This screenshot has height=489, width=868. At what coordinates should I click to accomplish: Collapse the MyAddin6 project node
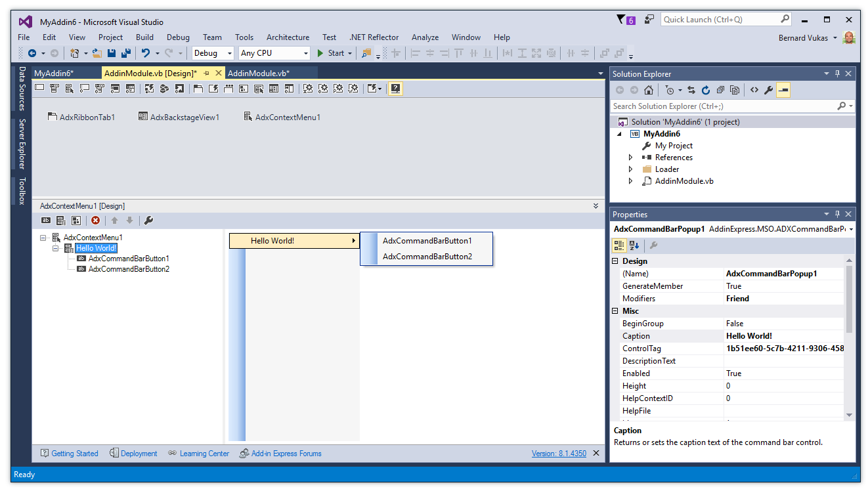[x=618, y=134]
